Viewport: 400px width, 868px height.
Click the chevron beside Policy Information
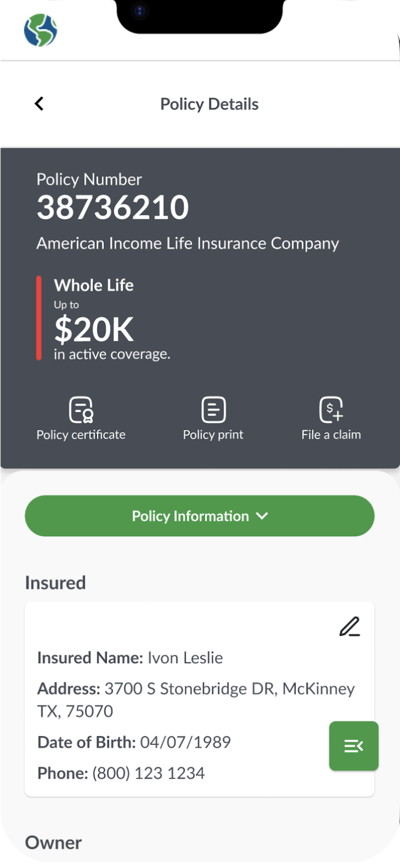point(262,516)
